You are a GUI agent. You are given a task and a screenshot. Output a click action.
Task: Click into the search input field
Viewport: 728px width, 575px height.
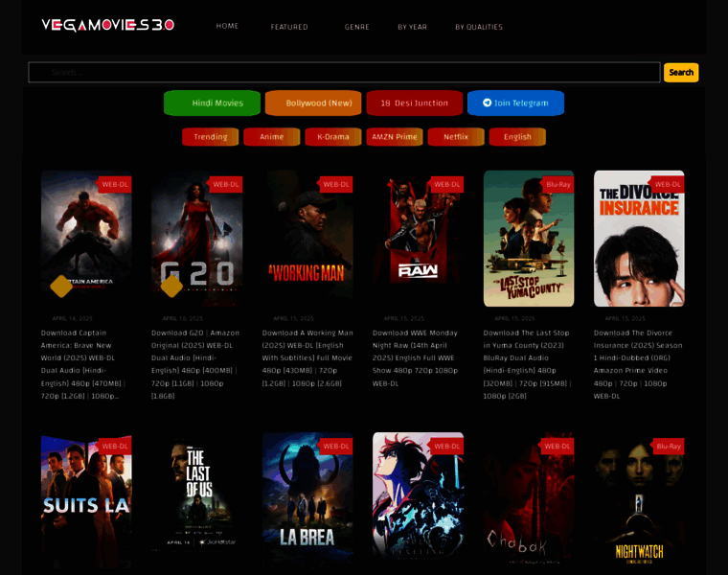point(344,73)
